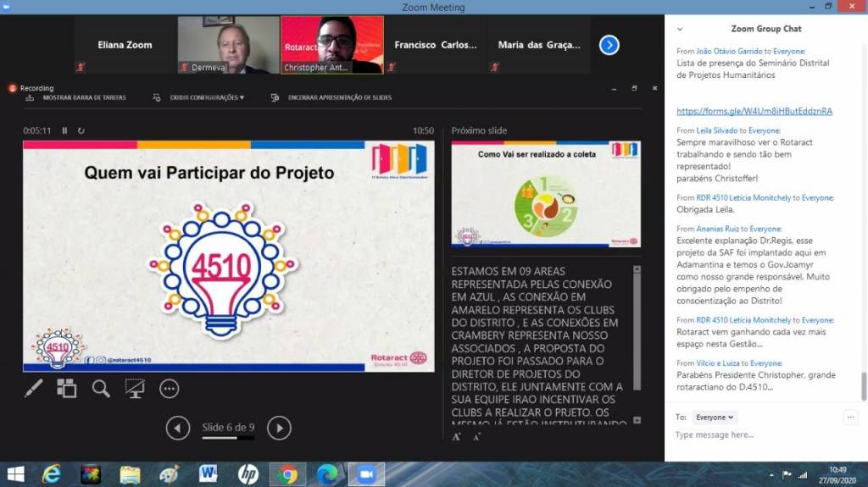Image resolution: width=868 pixels, height=487 pixels.
Task: Open the see all slides grid view
Action: (67, 388)
